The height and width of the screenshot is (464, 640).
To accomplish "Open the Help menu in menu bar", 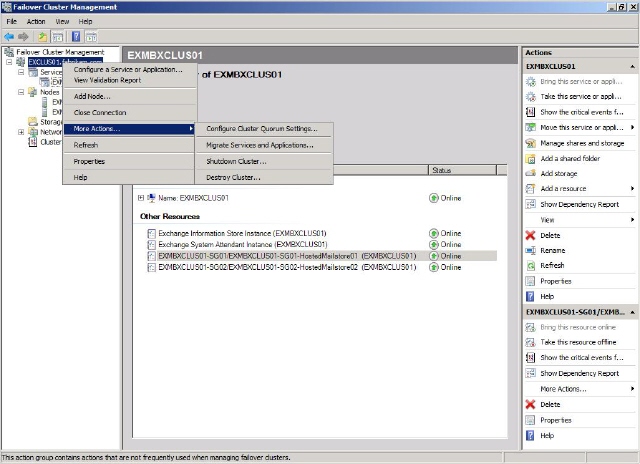I will pos(85,21).
